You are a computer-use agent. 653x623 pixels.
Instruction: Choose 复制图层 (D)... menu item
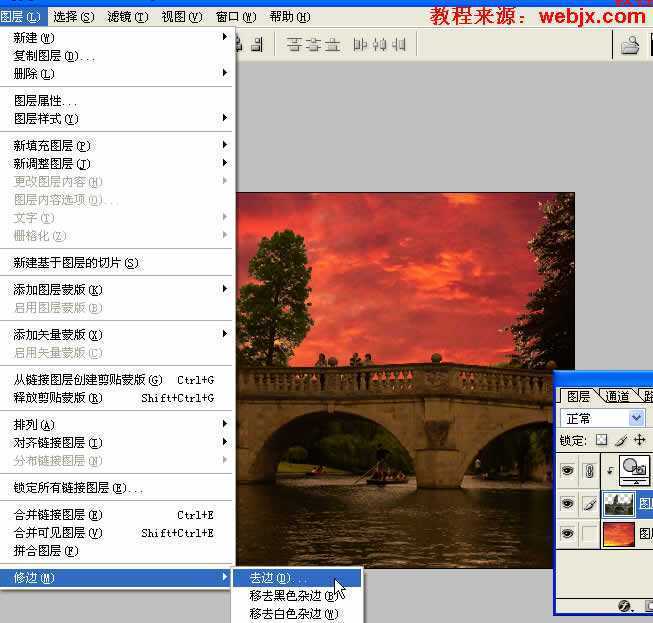[x=117, y=56]
